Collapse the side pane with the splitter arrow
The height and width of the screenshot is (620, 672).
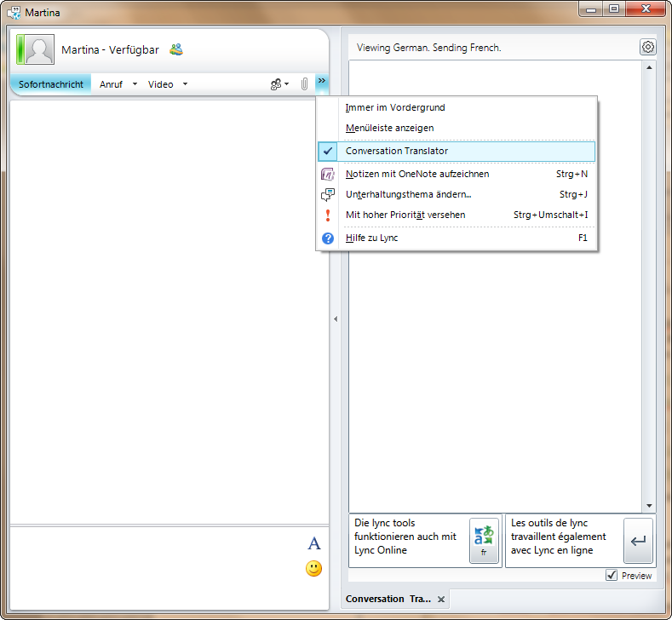335,319
